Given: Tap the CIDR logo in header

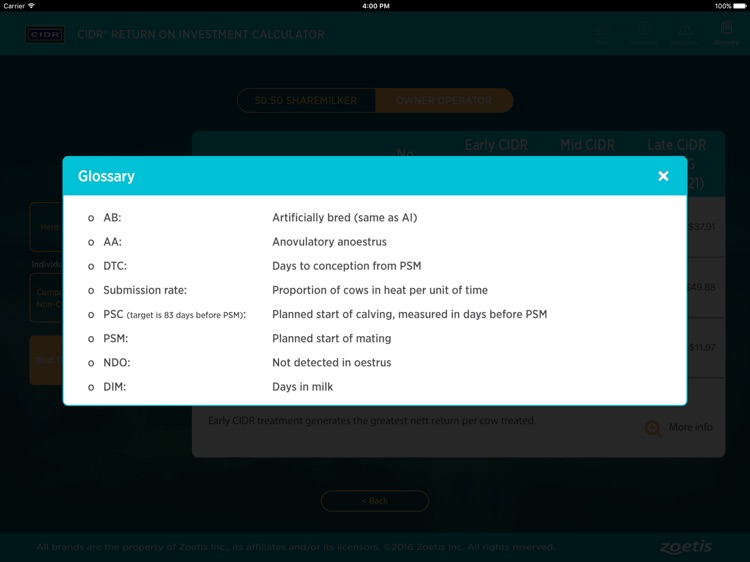Looking at the screenshot, I should pos(45,34).
